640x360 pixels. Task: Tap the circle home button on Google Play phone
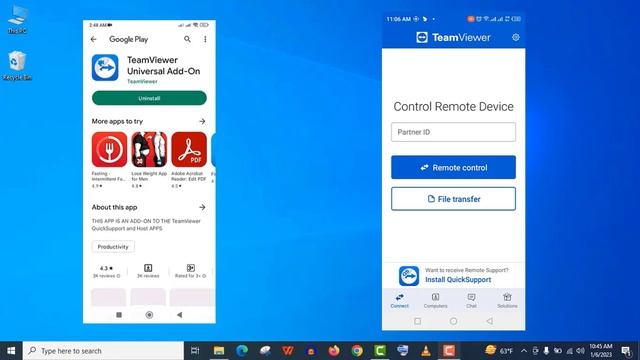pos(149,315)
